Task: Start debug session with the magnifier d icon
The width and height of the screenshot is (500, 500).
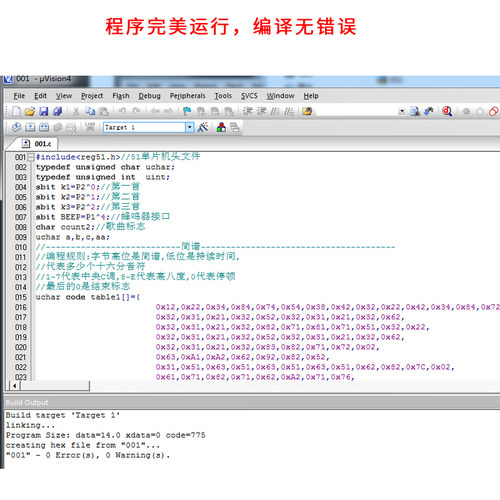Action: click(x=447, y=111)
